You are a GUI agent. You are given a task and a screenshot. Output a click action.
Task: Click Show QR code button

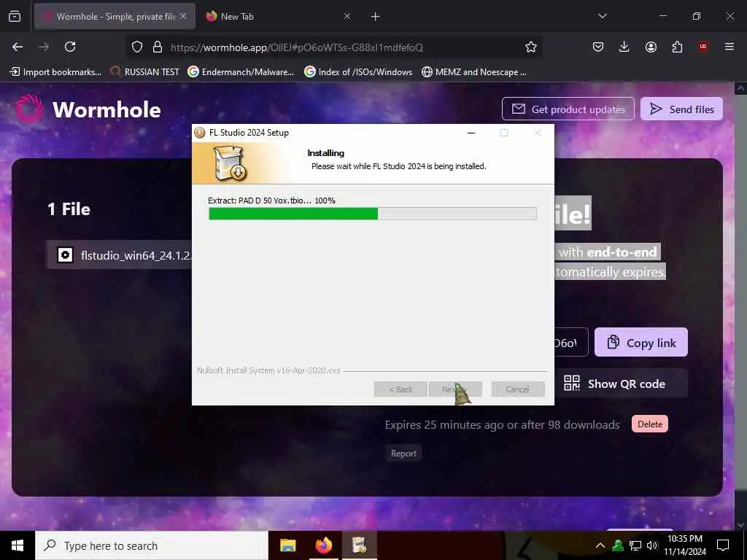point(622,384)
